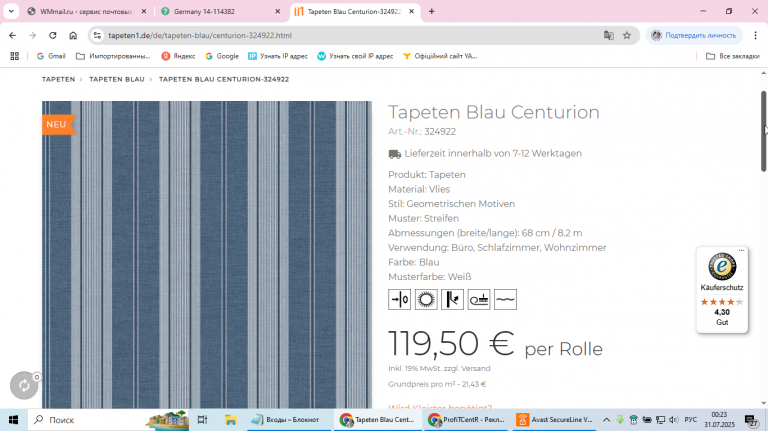
Task: Select the Grundpreis pro m² text
Action: [437, 384]
